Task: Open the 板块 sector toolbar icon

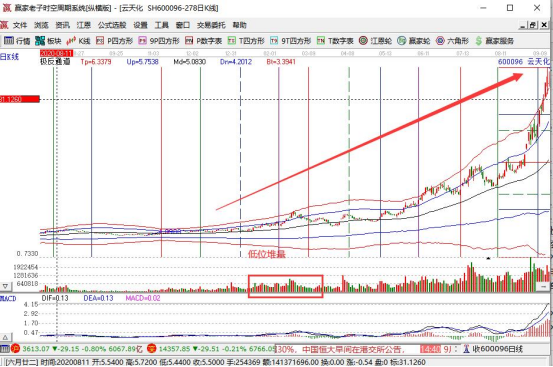Action: point(48,41)
